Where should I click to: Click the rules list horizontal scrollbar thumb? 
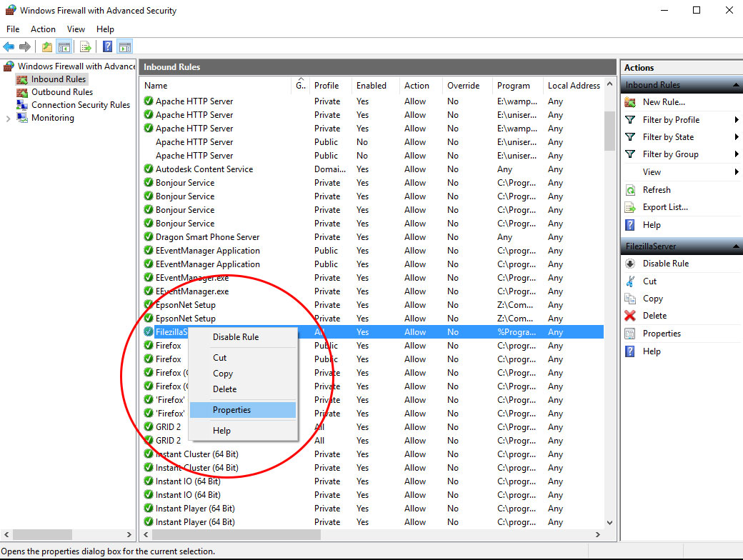click(x=237, y=534)
